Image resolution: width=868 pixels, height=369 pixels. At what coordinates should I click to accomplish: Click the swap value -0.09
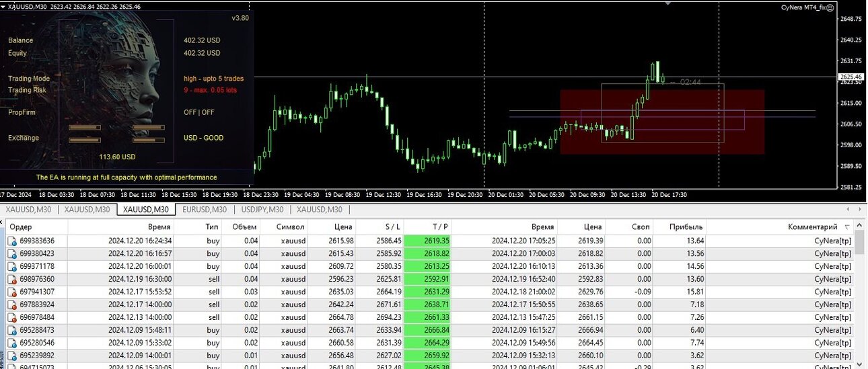(641, 292)
